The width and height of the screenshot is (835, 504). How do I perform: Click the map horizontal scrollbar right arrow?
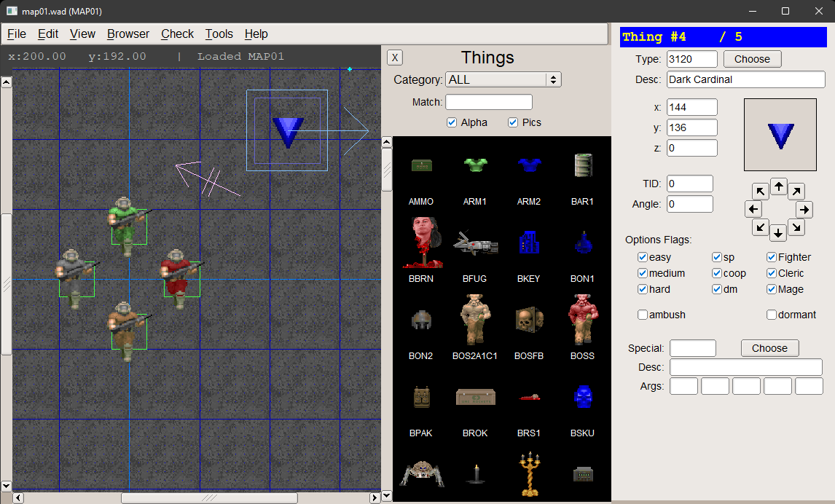click(x=375, y=497)
